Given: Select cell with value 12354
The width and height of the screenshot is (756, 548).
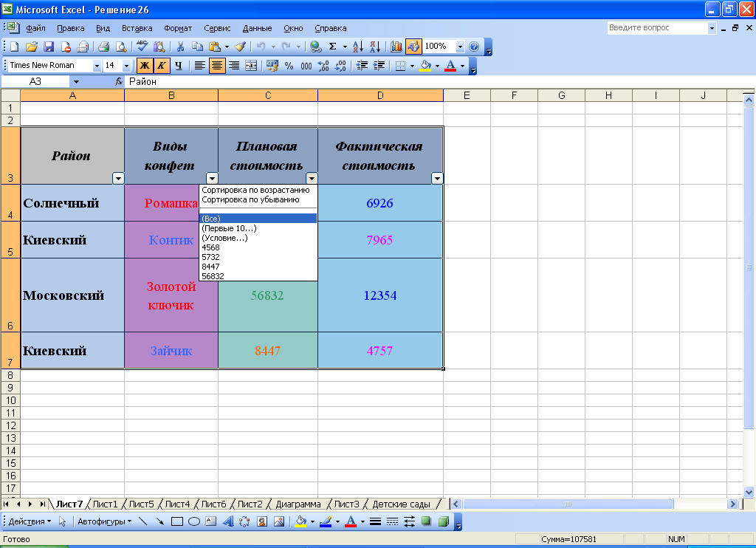Looking at the screenshot, I should coord(380,295).
